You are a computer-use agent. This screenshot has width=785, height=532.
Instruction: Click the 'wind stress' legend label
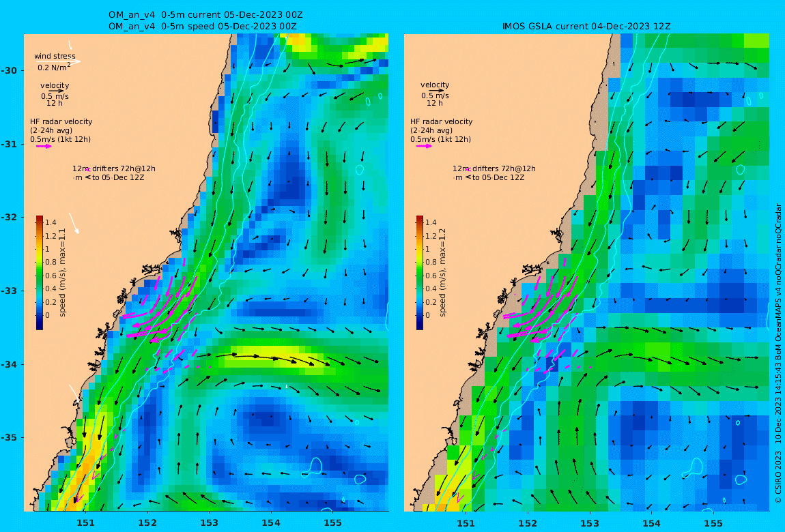pyautogui.click(x=55, y=56)
